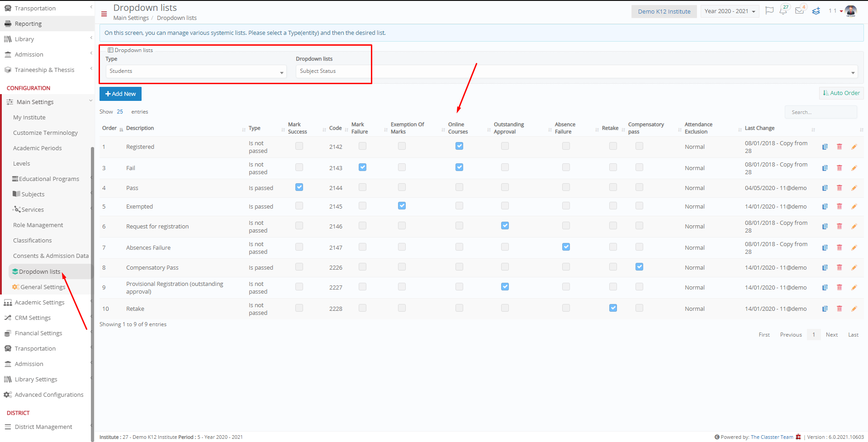Expand Academic Settings in sidebar
This screenshot has width=868, height=442.
coord(47,302)
